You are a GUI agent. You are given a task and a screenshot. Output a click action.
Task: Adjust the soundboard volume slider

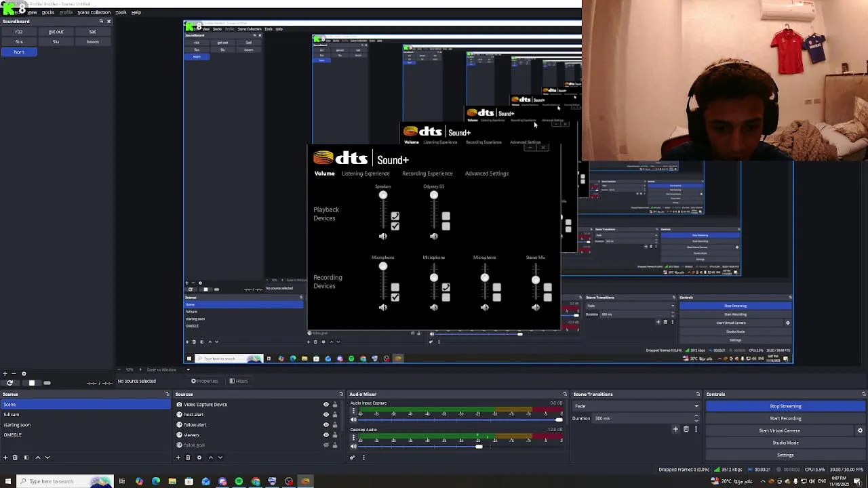pos(47,383)
